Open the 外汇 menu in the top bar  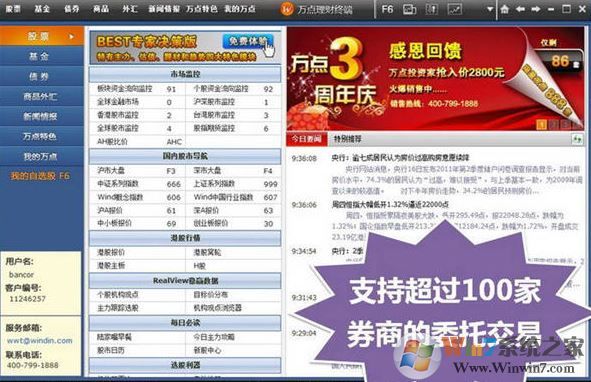click(130, 9)
